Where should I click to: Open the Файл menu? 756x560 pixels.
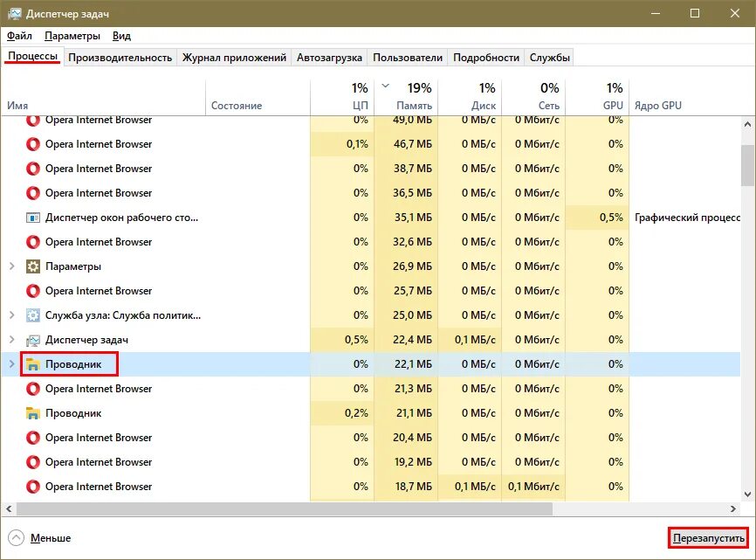coord(19,36)
